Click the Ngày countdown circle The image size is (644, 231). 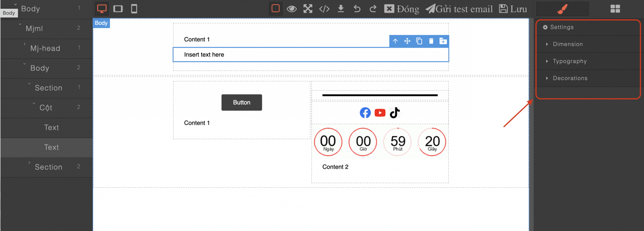click(328, 142)
